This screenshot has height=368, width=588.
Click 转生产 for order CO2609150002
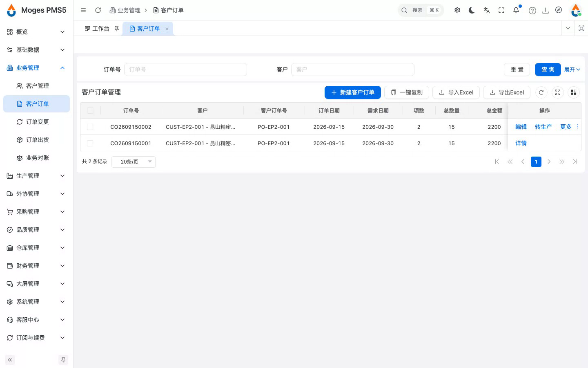click(543, 127)
